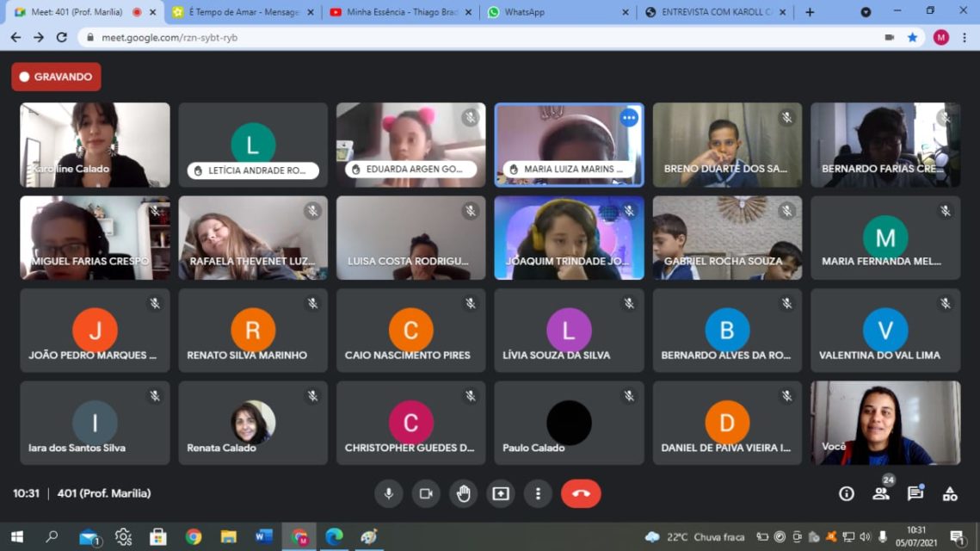Open Word on the taskbar

pos(264,536)
